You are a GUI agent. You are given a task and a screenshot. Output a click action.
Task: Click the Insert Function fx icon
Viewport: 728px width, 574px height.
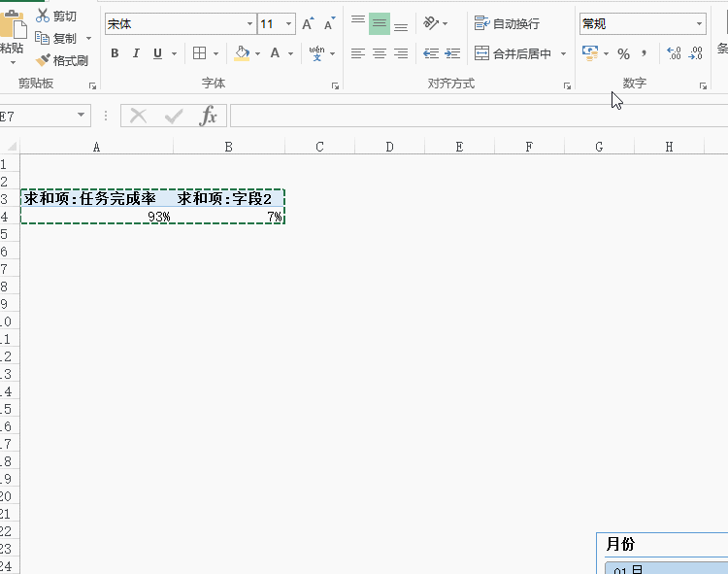(208, 117)
